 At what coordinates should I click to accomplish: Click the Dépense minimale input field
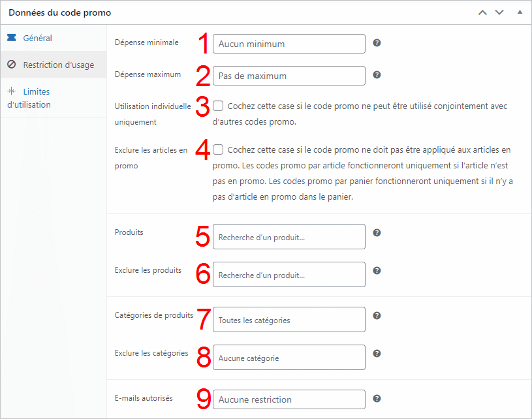pos(289,44)
